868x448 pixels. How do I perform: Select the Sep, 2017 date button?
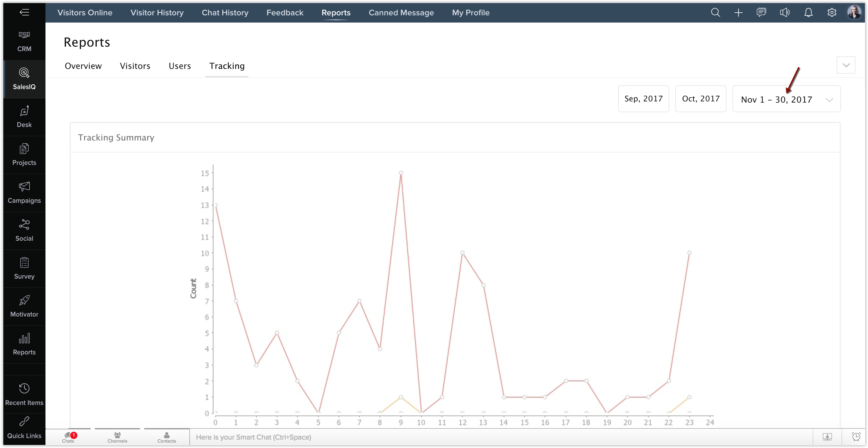[643, 99]
